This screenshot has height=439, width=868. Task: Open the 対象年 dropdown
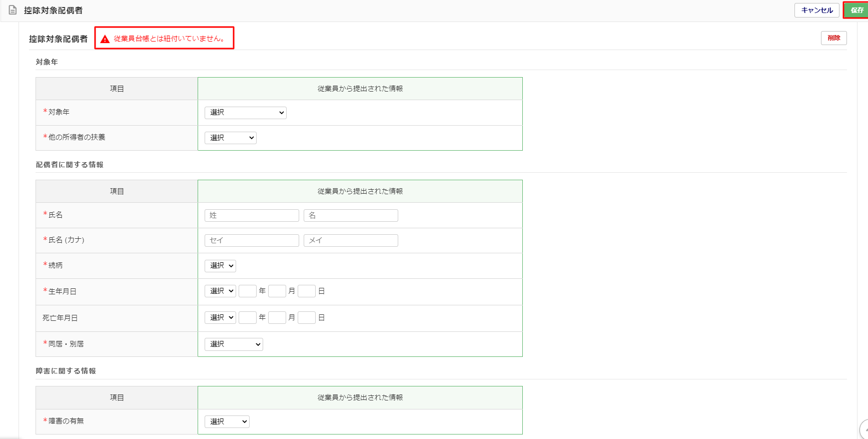click(245, 113)
